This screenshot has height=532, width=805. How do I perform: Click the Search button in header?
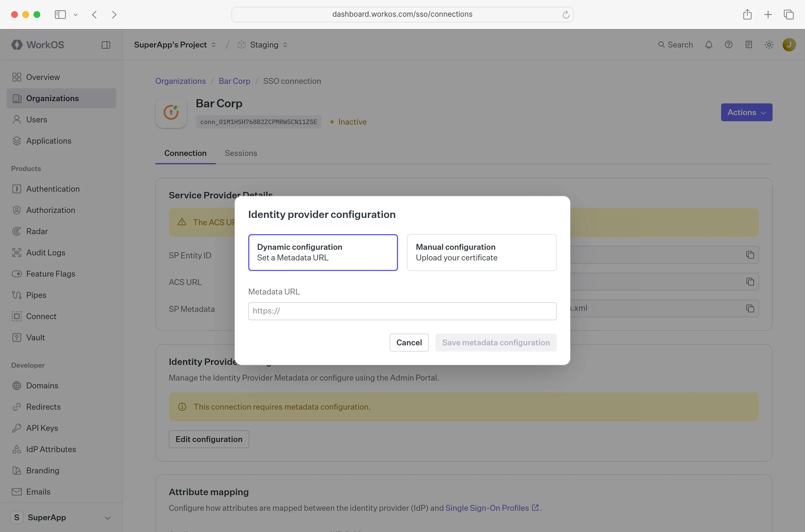pos(675,45)
